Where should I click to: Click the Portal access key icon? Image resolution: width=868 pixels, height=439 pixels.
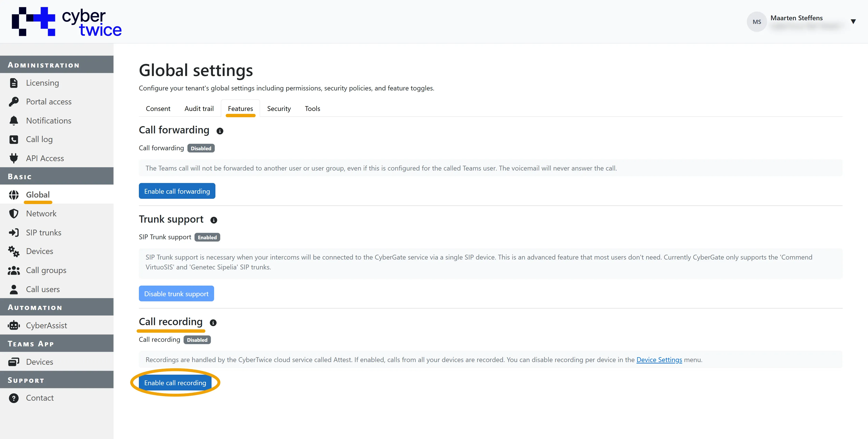(x=14, y=102)
